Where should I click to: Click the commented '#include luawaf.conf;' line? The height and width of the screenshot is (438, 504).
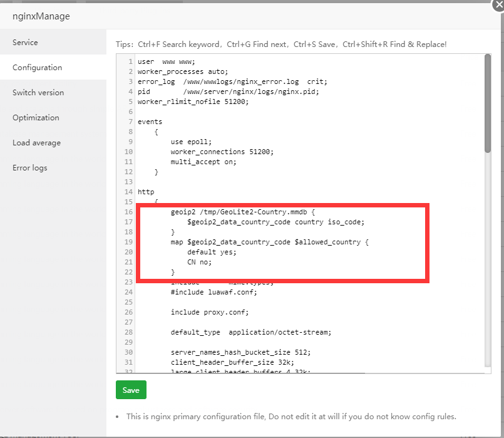[212, 292]
